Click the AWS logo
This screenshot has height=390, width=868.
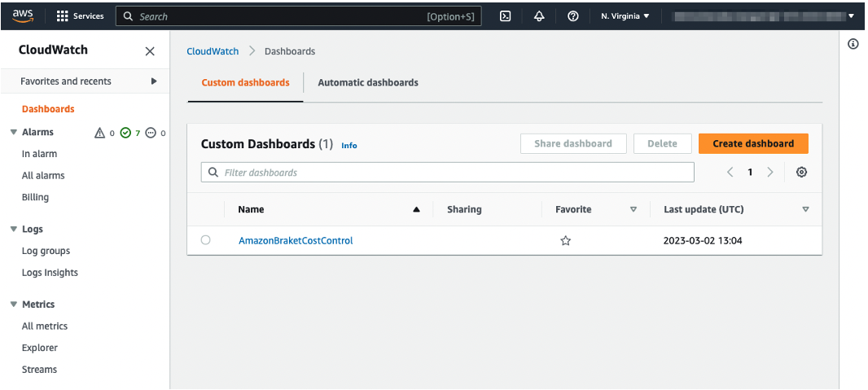click(x=24, y=15)
